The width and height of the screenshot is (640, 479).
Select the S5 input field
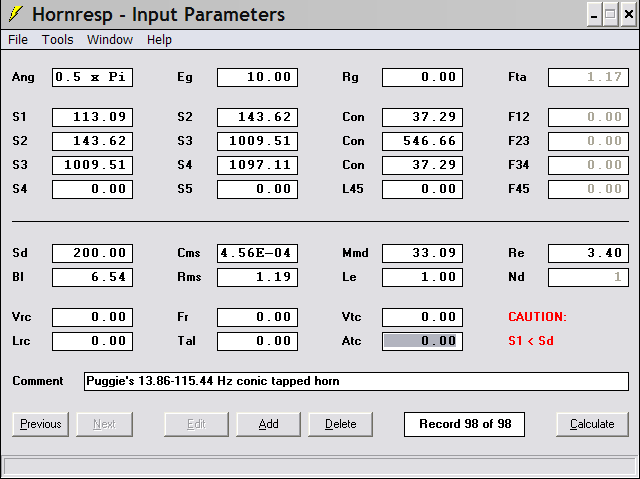click(x=258, y=189)
